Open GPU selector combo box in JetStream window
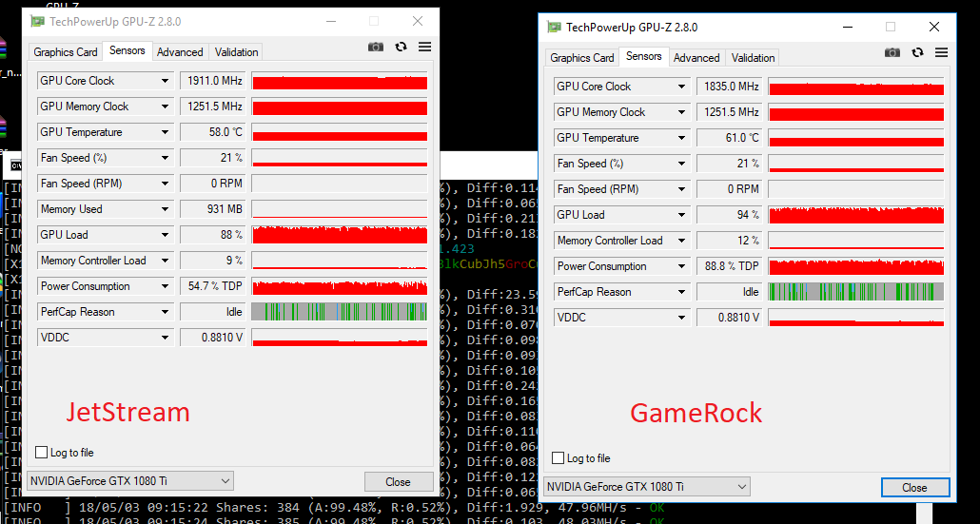The image size is (980, 524). (x=130, y=481)
